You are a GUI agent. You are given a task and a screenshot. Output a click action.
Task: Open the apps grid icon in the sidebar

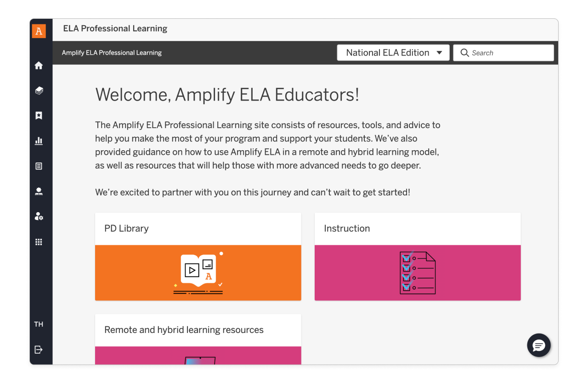[39, 242]
